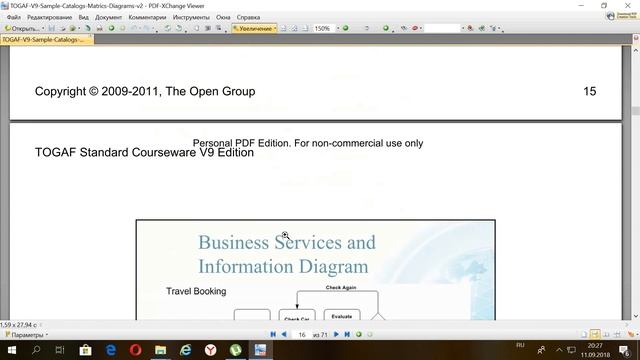Click the rotate counter-clockwise icon
The image size is (640, 360).
click(x=167, y=28)
